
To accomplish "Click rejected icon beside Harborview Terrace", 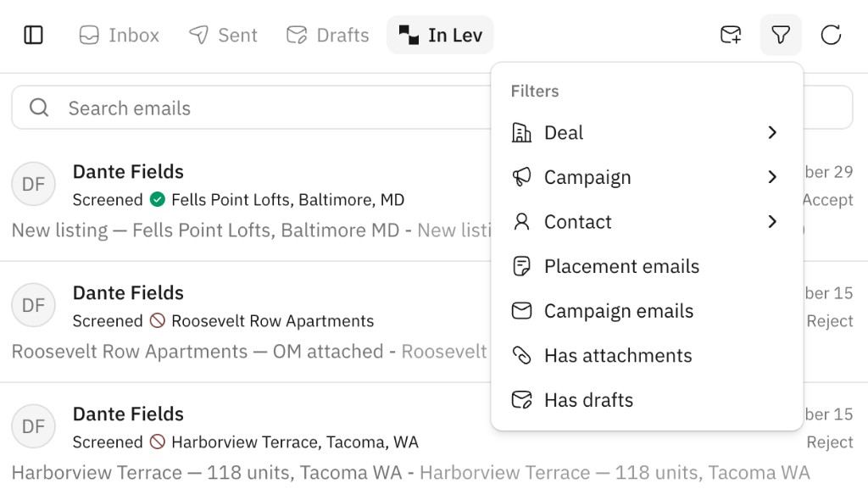I will pos(157,442).
